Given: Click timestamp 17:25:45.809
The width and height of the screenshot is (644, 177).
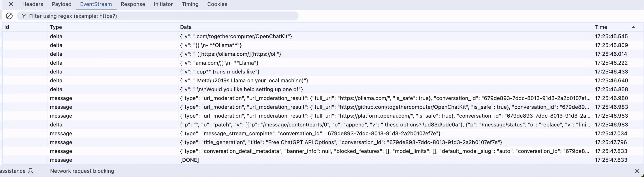Looking at the screenshot, I should point(611,45).
